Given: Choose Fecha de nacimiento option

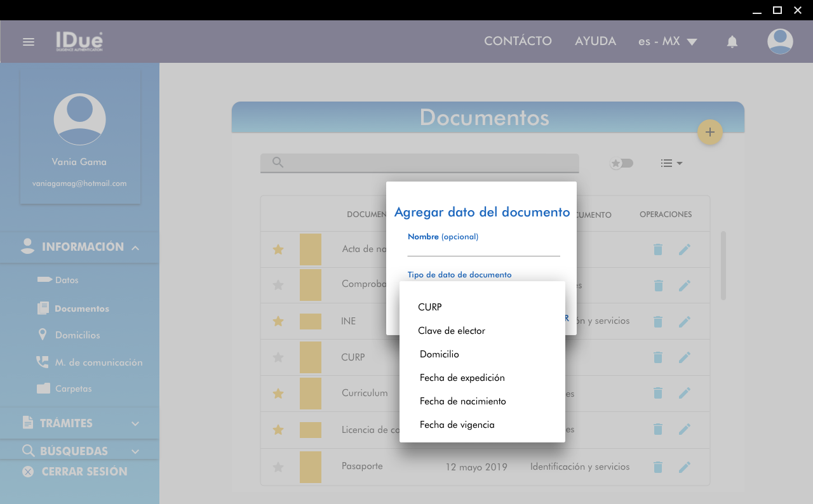Looking at the screenshot, I should [x=462, y=401].
